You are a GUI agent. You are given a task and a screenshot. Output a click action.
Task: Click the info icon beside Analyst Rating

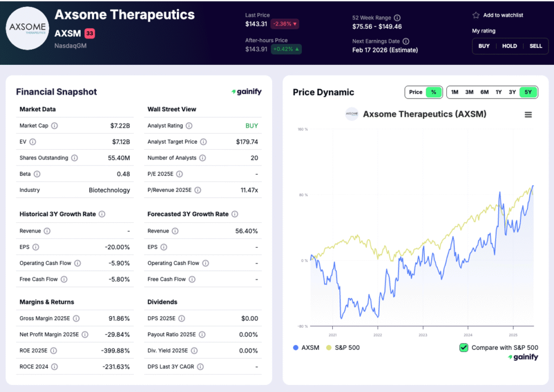pyautogui.click(x=190, y=125)
